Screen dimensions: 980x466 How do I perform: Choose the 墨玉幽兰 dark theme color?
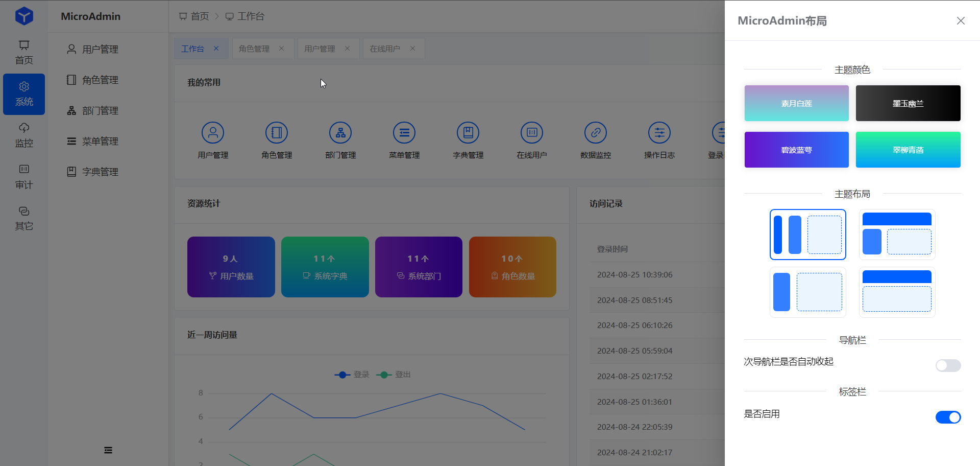[908, 103]
